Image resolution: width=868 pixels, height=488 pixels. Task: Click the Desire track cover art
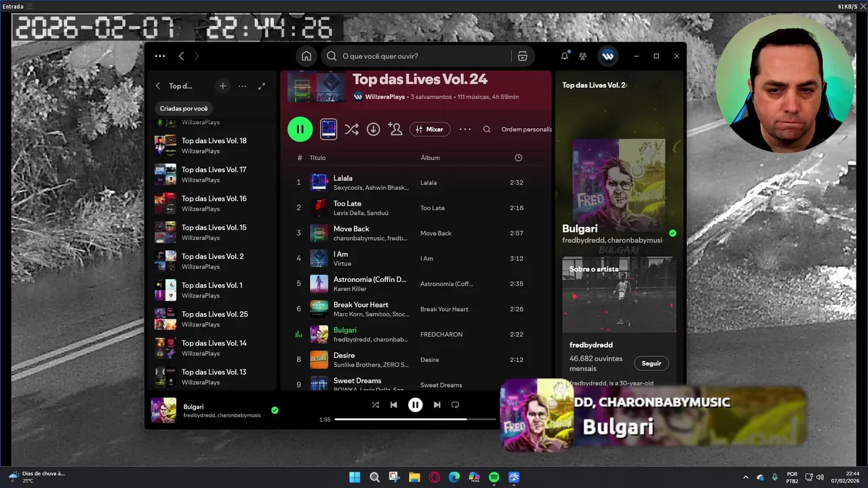pyautogui.click(x=319, y=359)
